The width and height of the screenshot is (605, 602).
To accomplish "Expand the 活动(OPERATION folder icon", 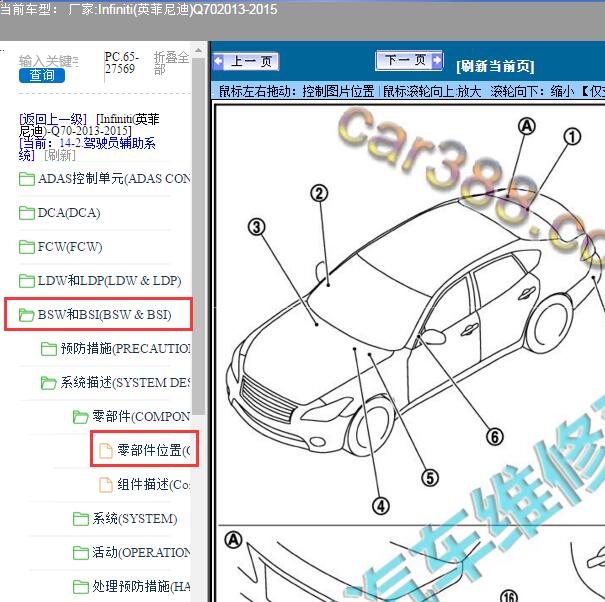I will [81, 553].
